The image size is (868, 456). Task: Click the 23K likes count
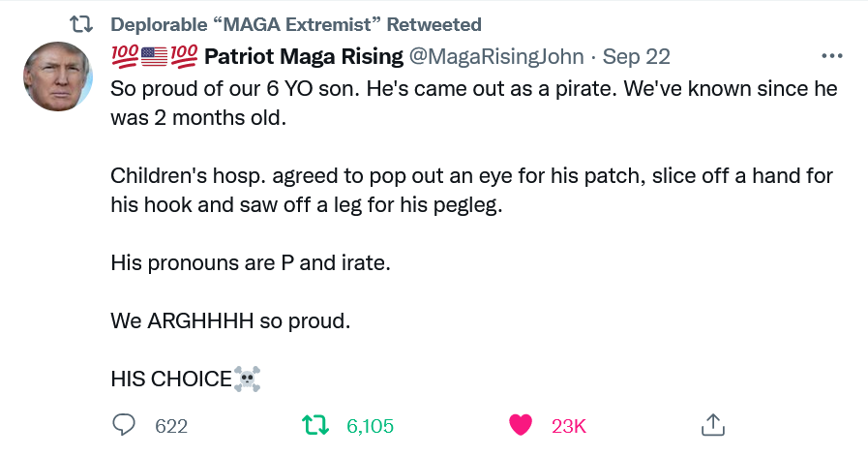569,426
